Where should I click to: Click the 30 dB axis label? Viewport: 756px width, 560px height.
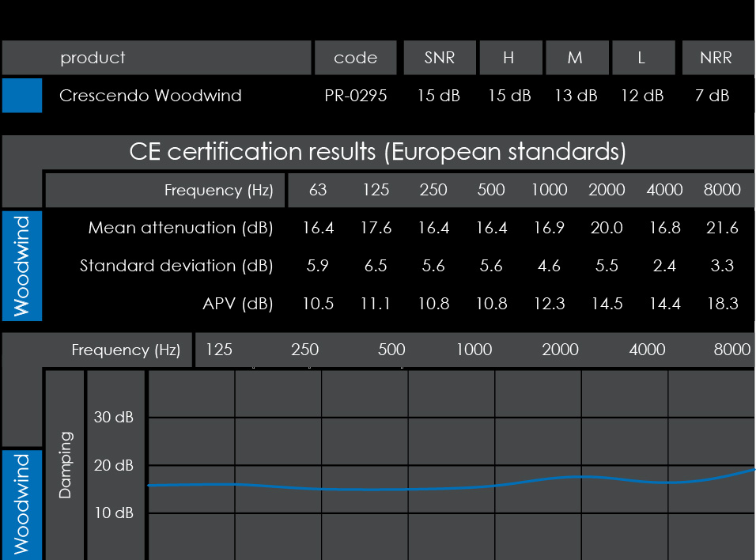point(114,417)
